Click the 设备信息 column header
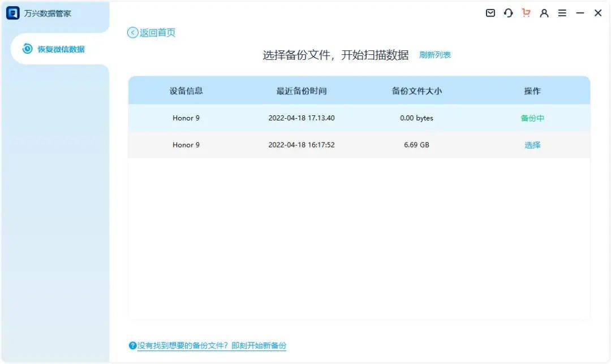 click(x=186, y=90)
